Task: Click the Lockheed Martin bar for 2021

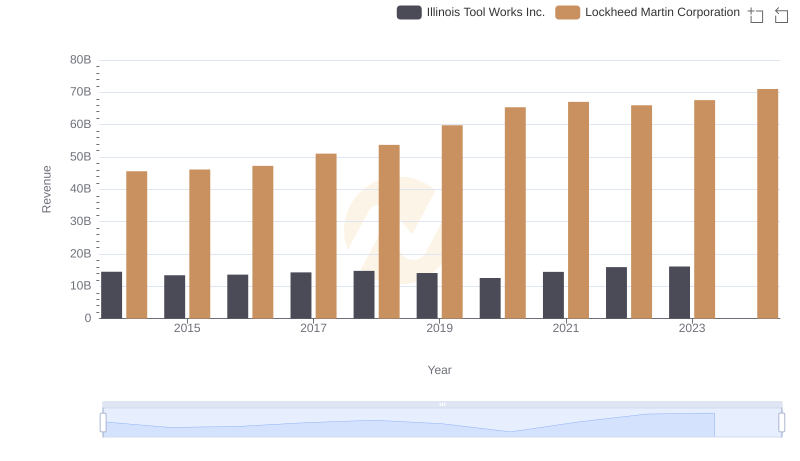Action: point(579,210)
